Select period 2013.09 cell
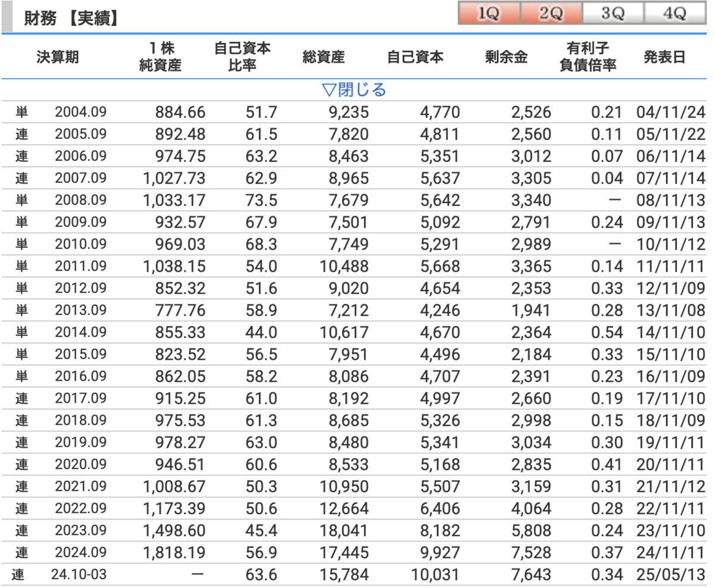This screenshot has height=588, width=715. click(80, 310)
